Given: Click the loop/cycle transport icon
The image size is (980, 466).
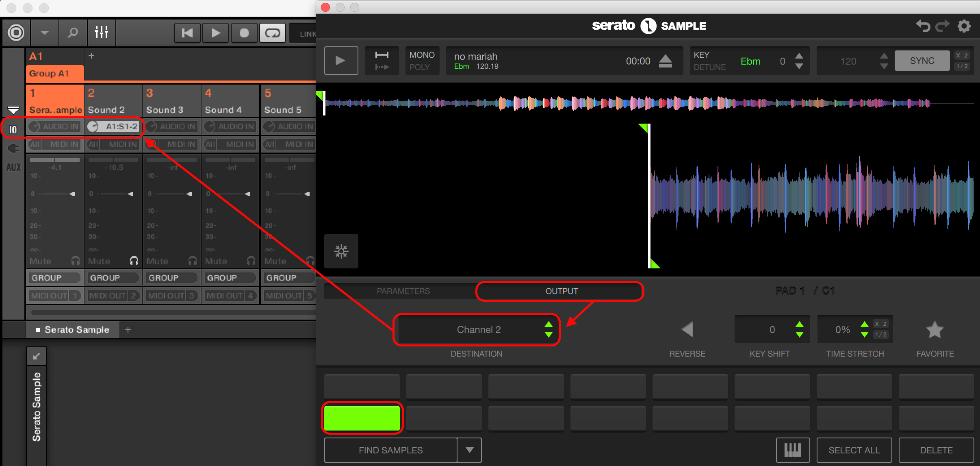Looking at the screenshot, I should click(273, 33).
